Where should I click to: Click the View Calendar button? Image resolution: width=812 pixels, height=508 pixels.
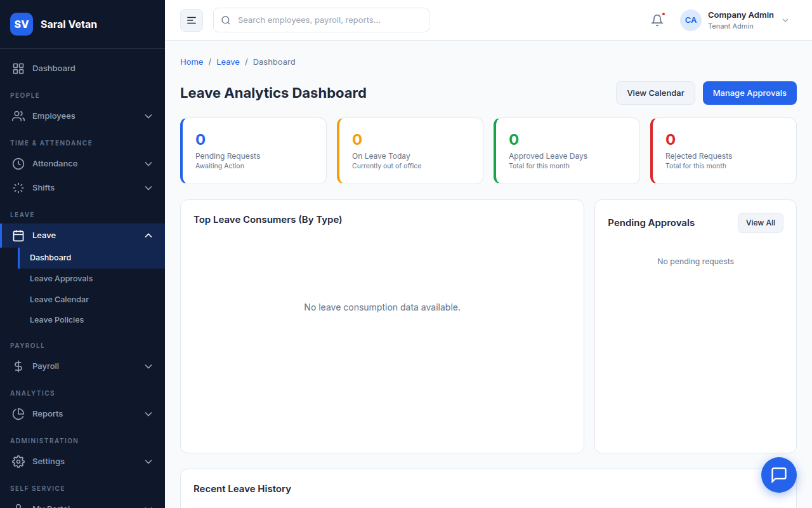[x=655, y=93]
